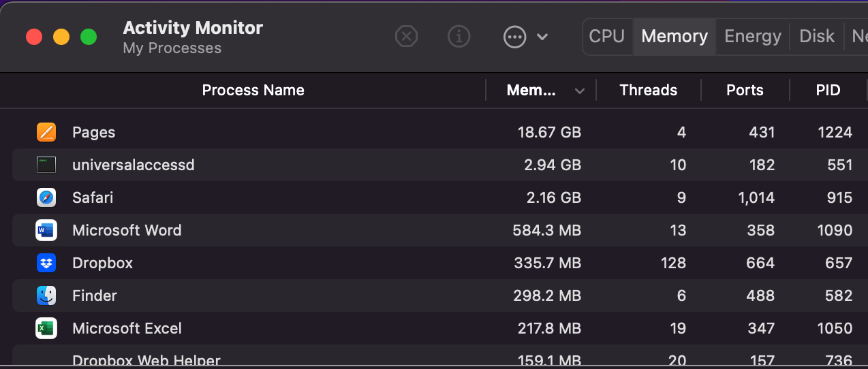The image size is (868, 369).
Task: Expand the chevron beside the ellipsis button
Action: pos(542,36)
